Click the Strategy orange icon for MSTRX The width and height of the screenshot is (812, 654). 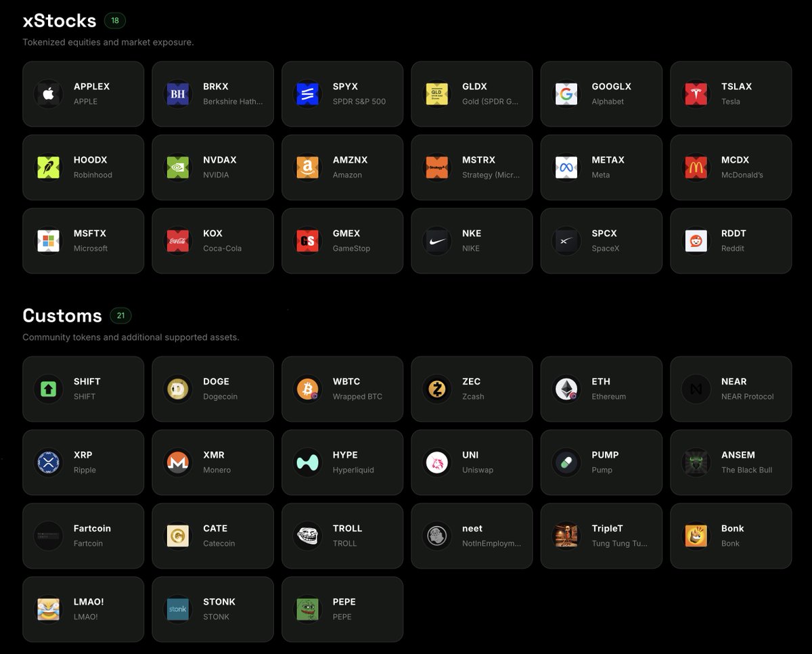pos(436,167)
